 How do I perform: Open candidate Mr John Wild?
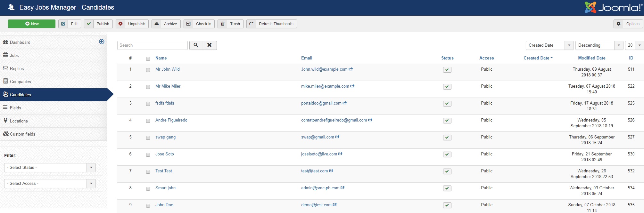(x=168, y=69)
